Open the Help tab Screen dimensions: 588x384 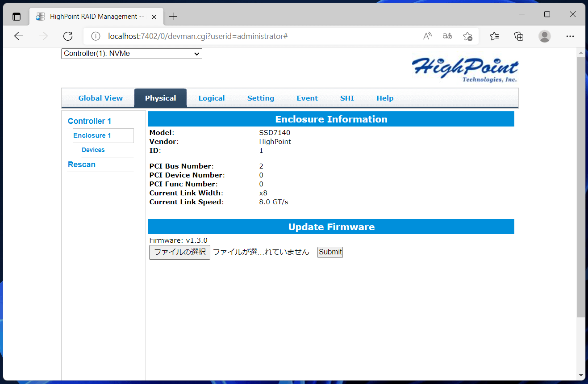tap(385, 98)
